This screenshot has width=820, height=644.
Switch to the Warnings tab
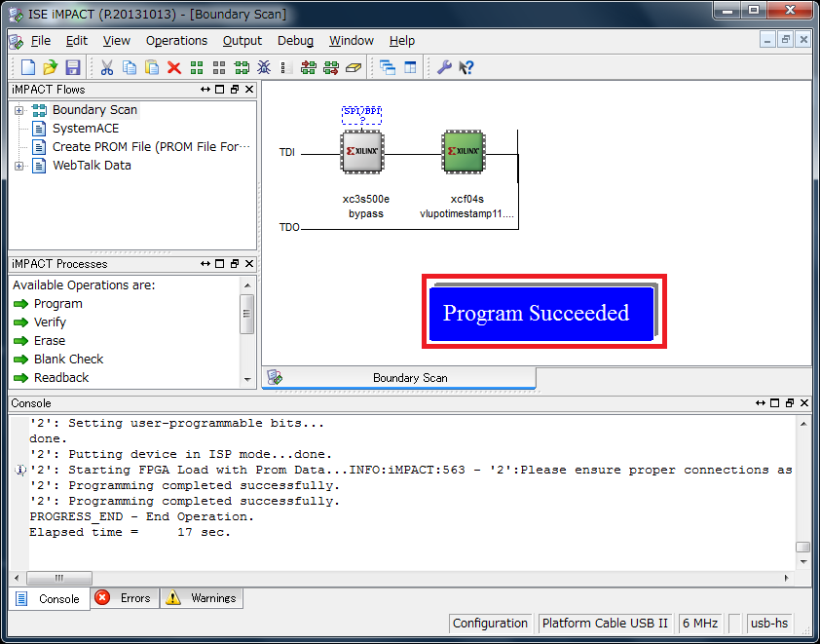[202, 598]
